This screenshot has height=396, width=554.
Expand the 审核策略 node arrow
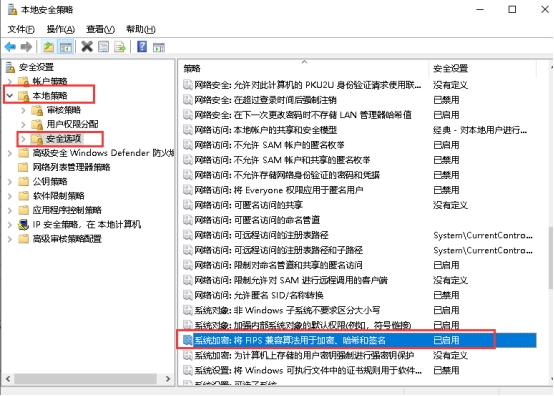pos(23,110)
